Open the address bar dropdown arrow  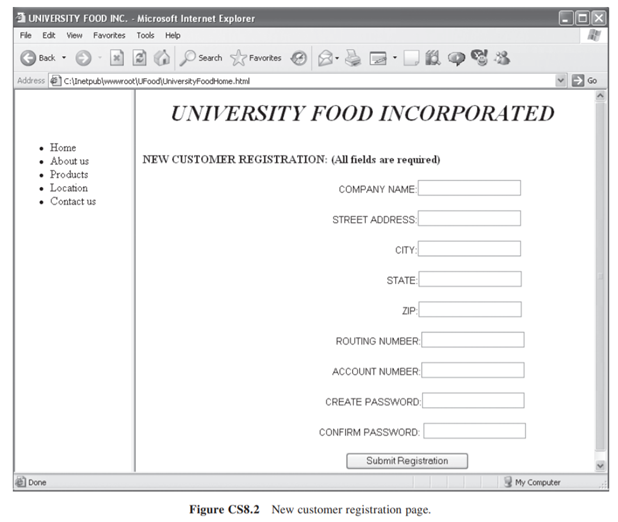point(561,80)
